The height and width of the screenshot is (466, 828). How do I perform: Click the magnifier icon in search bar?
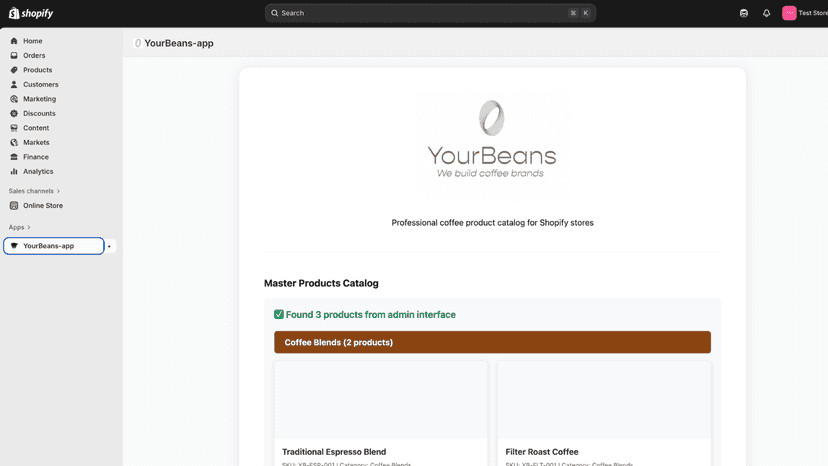(x=275, y=13)
